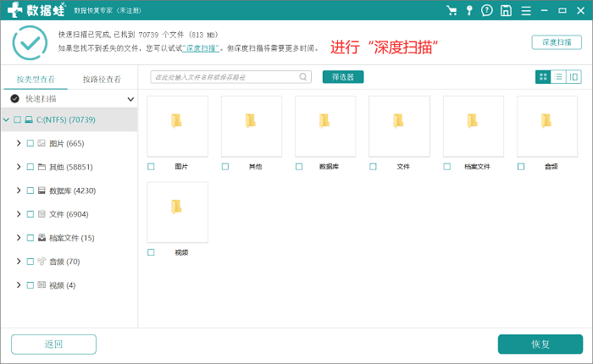Switch to 按路径查看 tab
This screenshot has width=593, height=364.
pos(102,79)
